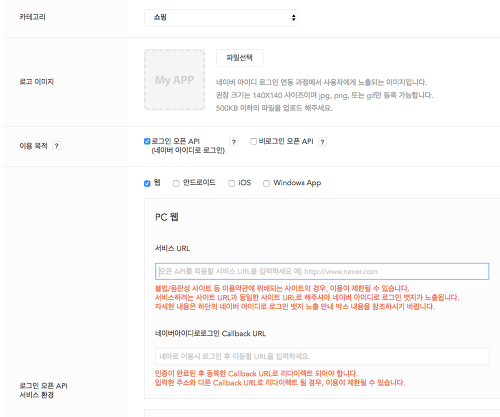
Task: Click the My APP logo placeholder
Action: (x=174, y=80)
